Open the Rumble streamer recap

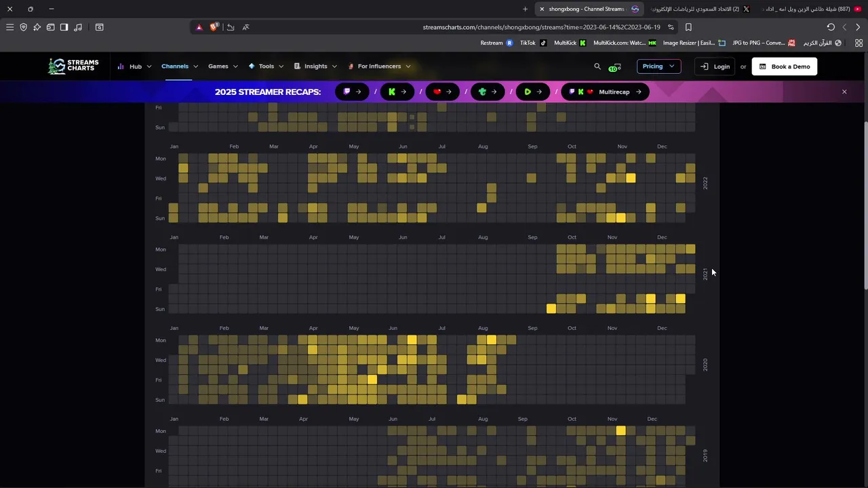pyautogui.click(x=532, y=91)
